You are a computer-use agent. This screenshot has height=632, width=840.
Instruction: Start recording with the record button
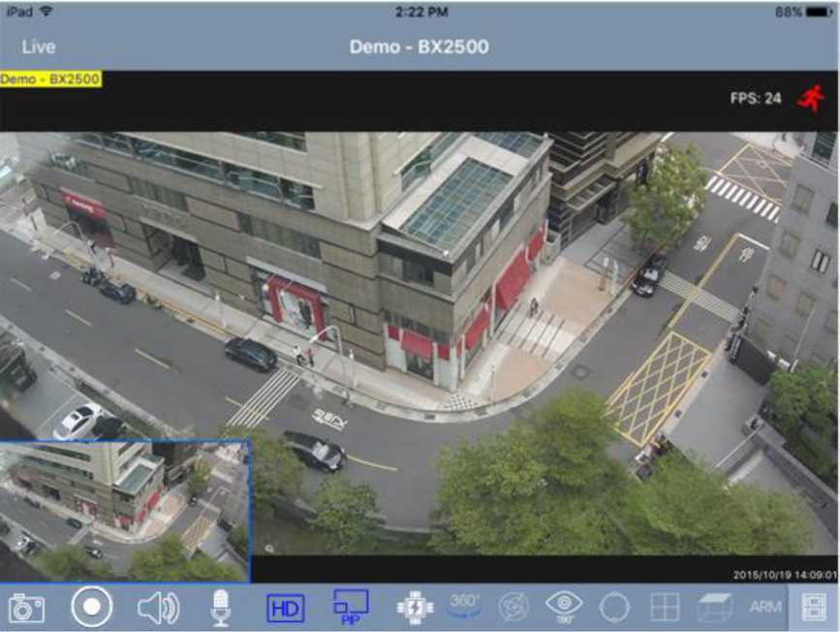92,608
